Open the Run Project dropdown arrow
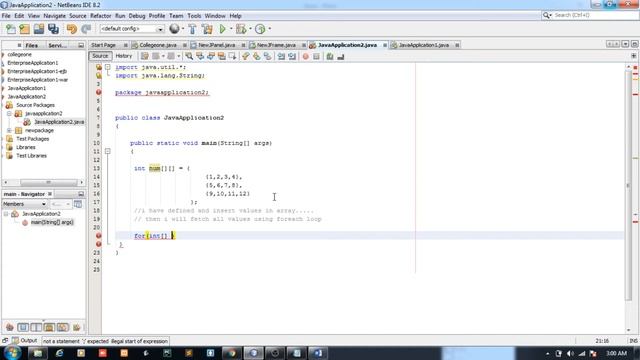 [231, 29]
